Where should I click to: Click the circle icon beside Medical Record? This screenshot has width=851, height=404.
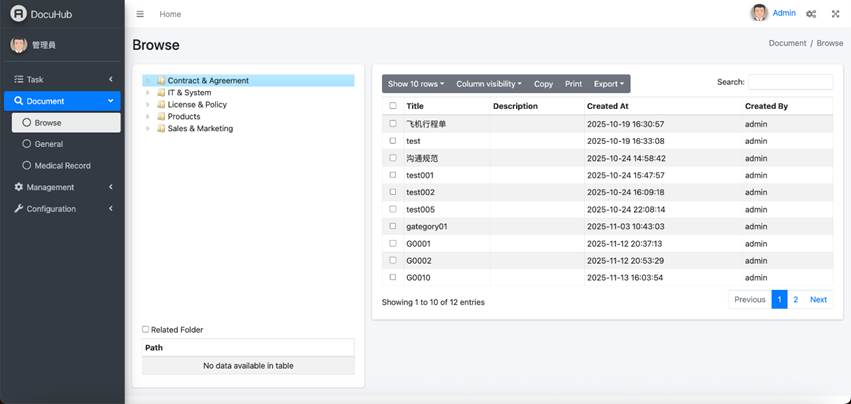point(27,166)
